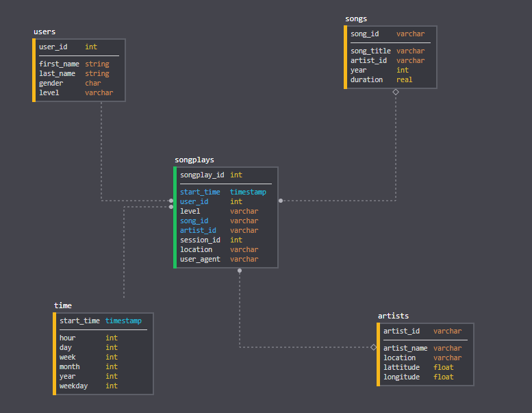Click yellow bar on artists table

pos(379,355)
